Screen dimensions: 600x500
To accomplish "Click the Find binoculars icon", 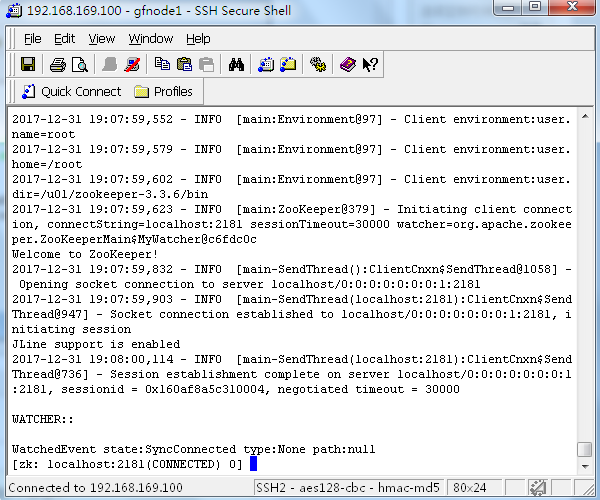I will click(236, 64).
